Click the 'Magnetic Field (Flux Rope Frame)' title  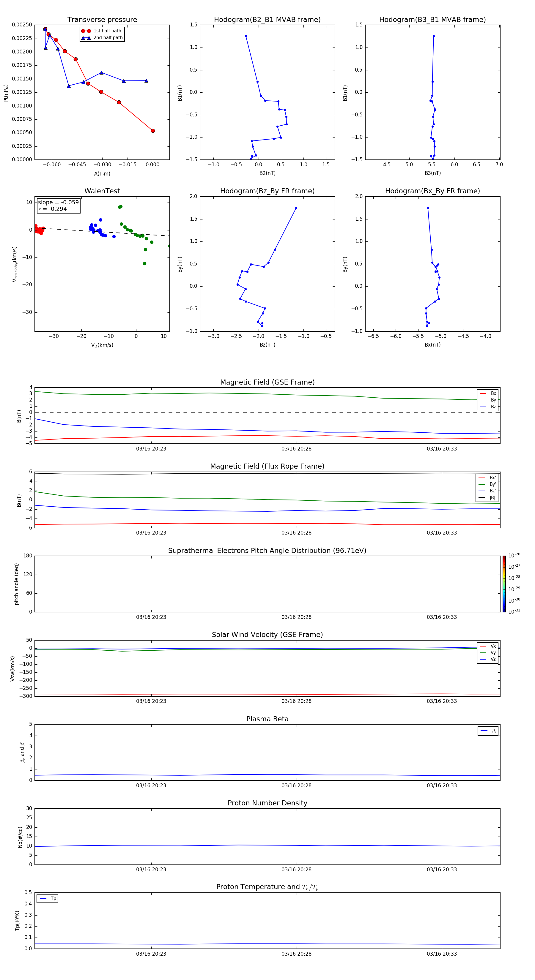click(267, 467)
